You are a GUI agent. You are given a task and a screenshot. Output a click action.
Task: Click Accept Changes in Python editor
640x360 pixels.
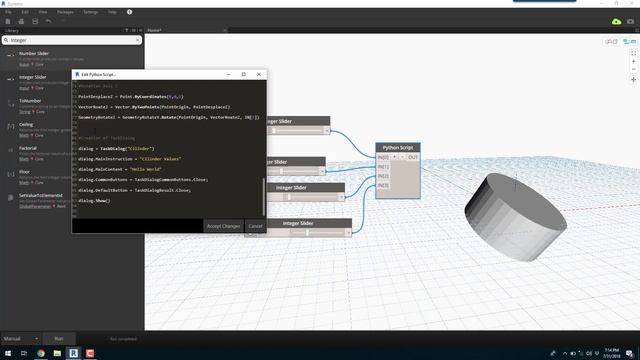click(x=223, y=226)
